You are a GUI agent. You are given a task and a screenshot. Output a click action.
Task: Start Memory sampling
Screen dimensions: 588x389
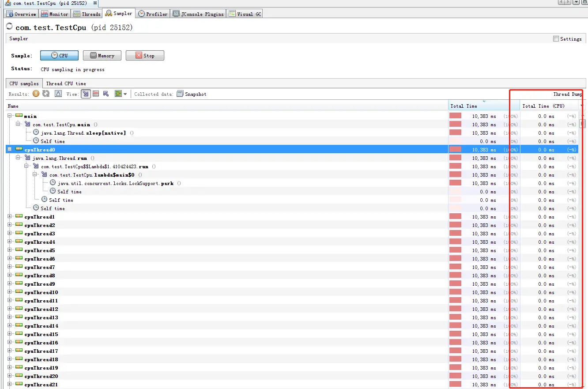coord(102,56)
